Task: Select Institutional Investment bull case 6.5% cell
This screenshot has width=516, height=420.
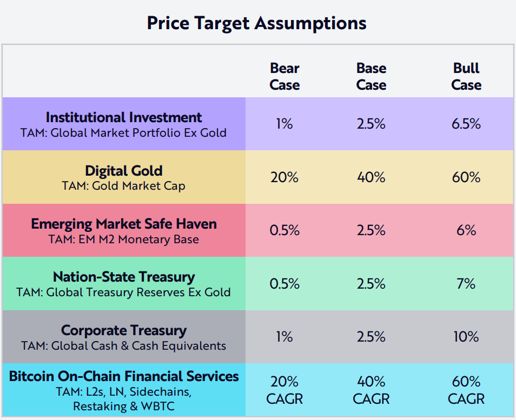Action: tap(466, 124)
